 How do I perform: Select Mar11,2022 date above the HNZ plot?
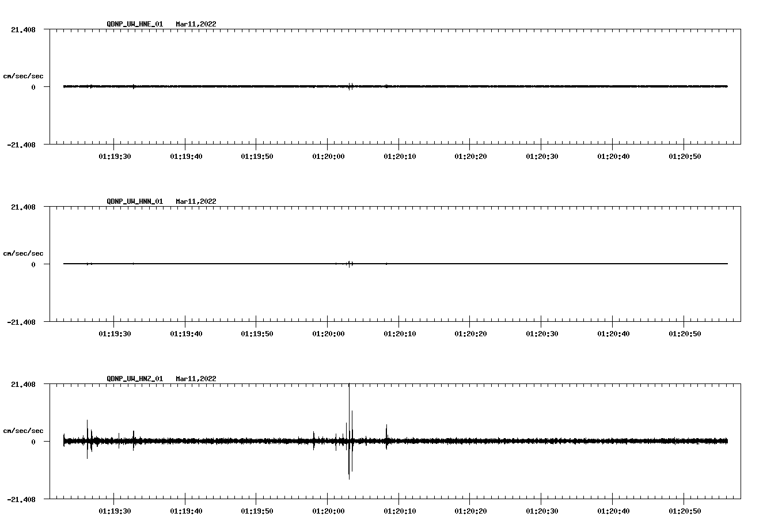pyautogui.click(x=196, y=379)
